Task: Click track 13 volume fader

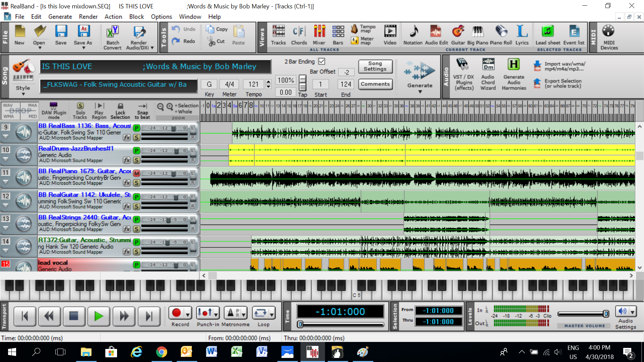Action: 168,220
